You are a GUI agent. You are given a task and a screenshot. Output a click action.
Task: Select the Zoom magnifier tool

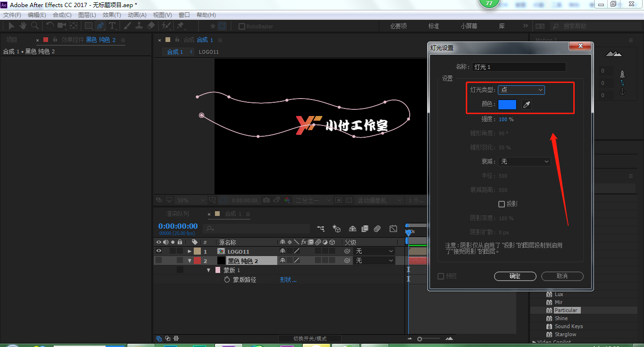34,26
